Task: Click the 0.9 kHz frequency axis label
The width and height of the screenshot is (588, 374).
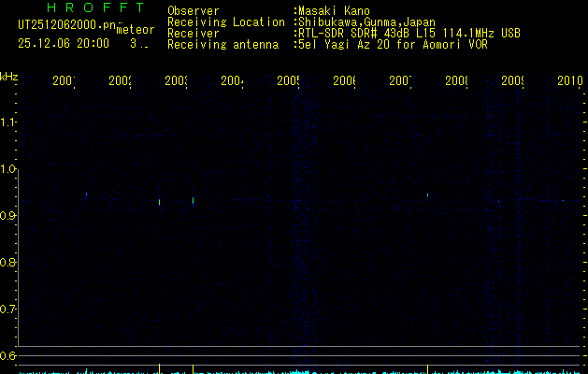Action: [7, 216]
